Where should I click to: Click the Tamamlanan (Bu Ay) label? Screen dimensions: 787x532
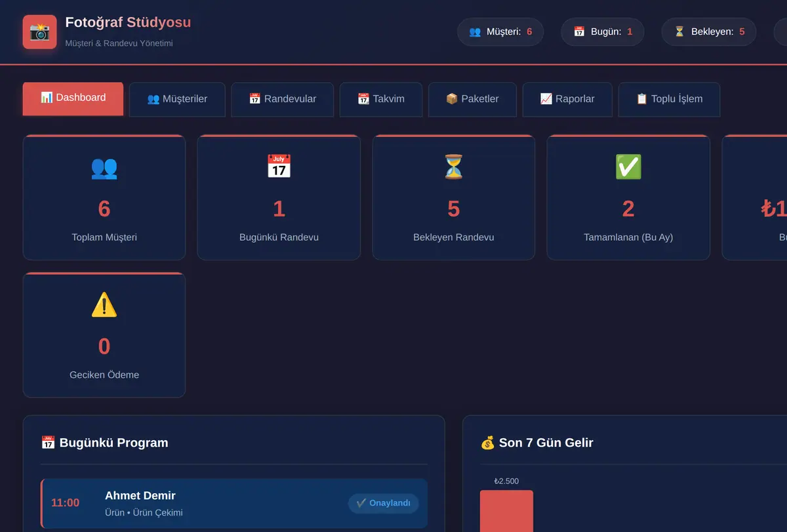628,237
